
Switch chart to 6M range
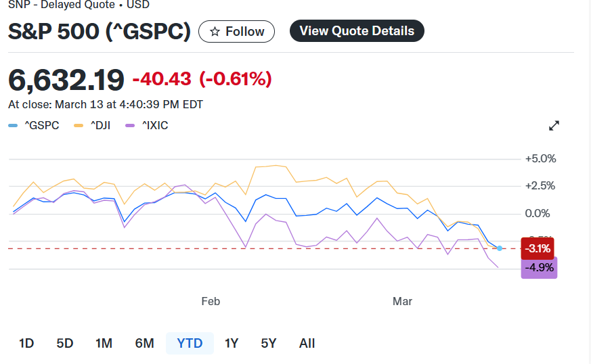(144, 343)
